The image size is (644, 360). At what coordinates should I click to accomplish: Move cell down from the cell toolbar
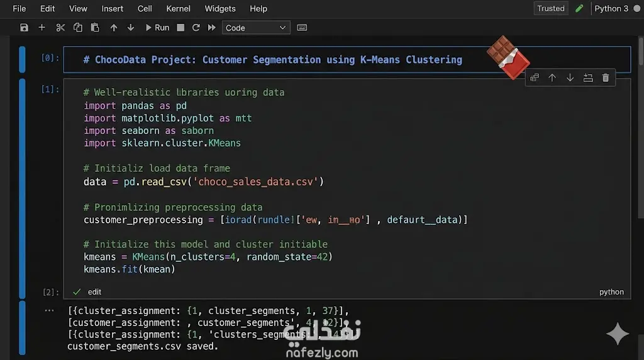(x=570, y=77)
